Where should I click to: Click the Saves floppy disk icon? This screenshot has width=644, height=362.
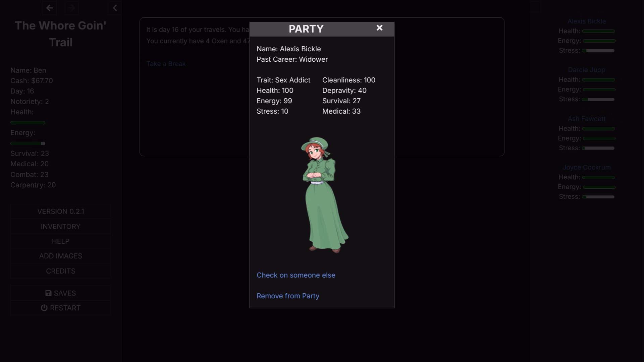[48, 293]
